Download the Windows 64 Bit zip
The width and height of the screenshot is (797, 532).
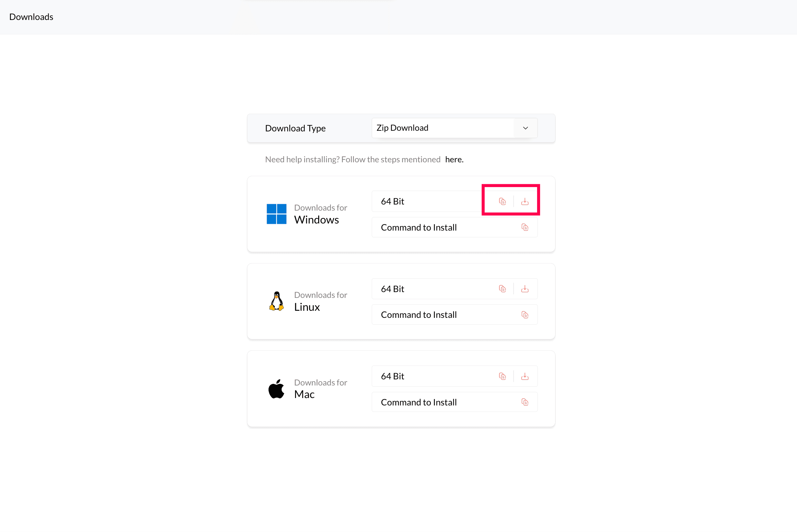[525, 202]
